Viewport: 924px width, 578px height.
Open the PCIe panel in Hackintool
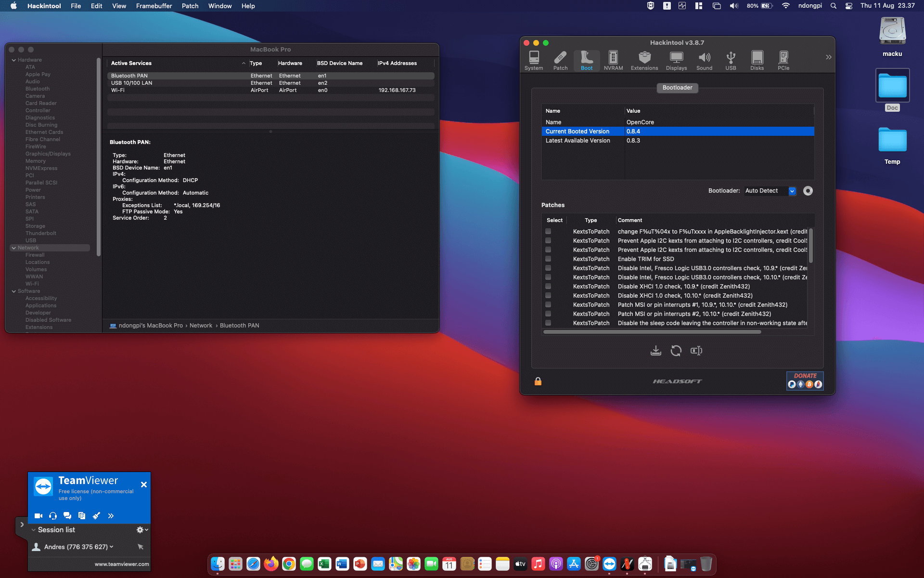coord(783,60)
